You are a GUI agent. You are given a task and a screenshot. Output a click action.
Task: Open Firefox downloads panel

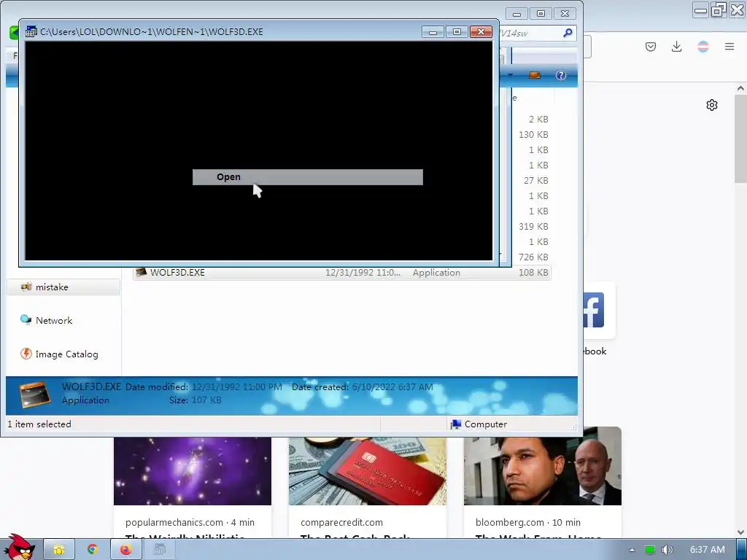(x=676, y=47)
